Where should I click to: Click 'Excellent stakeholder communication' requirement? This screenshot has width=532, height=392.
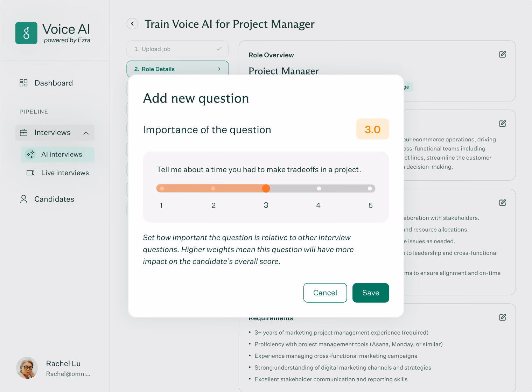click(331, 379)
